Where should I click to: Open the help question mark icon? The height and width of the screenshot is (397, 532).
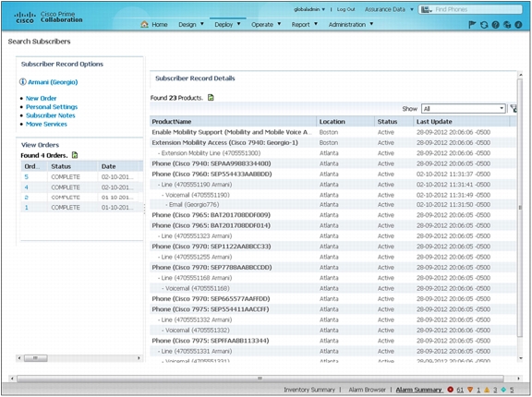pyautogui.click(x=495, y=25)
